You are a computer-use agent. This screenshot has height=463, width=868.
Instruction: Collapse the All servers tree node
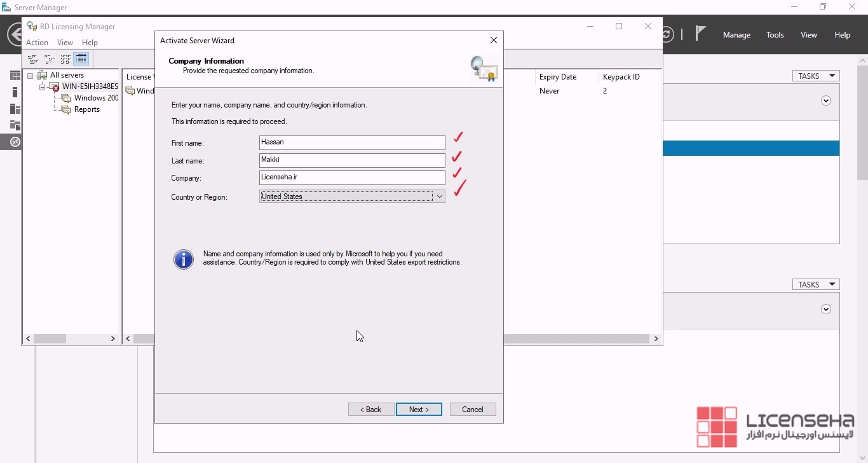click(30, 76)
